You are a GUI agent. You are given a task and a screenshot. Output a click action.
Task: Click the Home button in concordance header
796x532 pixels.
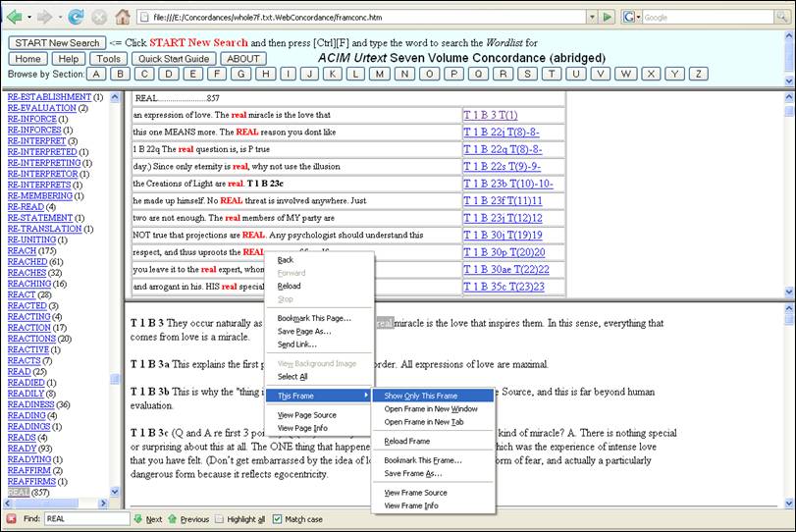click(x=27, y=58)
